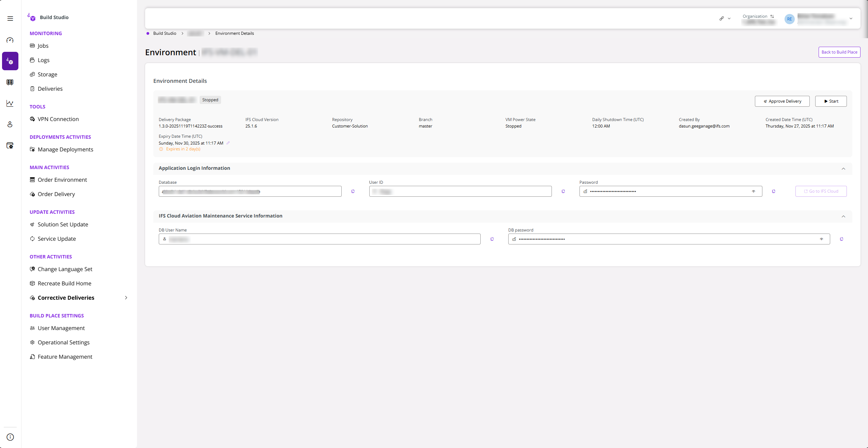Screen dimensions: 868x448
Task: Open the window-with-star icon in left rail
Action: [x=10, y=146]
